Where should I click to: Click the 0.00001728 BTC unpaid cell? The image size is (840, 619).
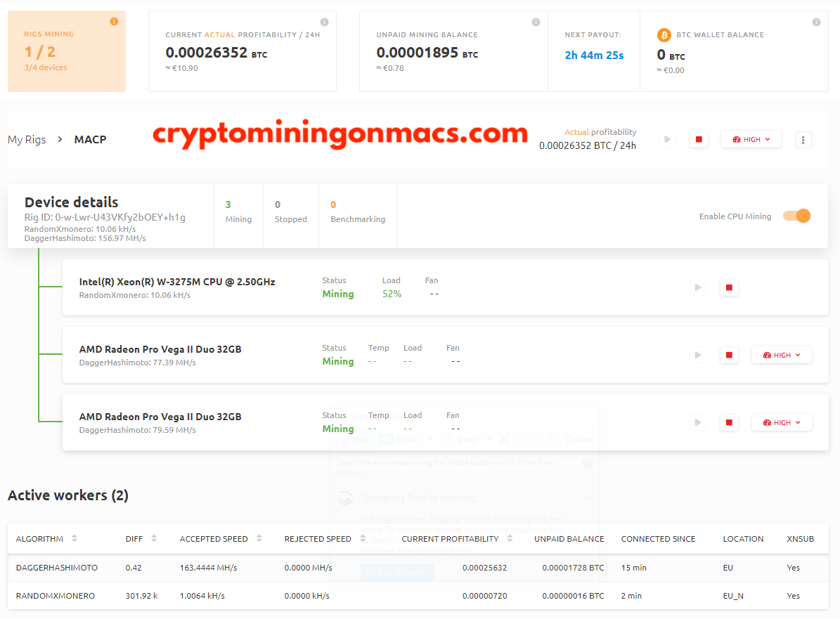click(x=573, y=568)
